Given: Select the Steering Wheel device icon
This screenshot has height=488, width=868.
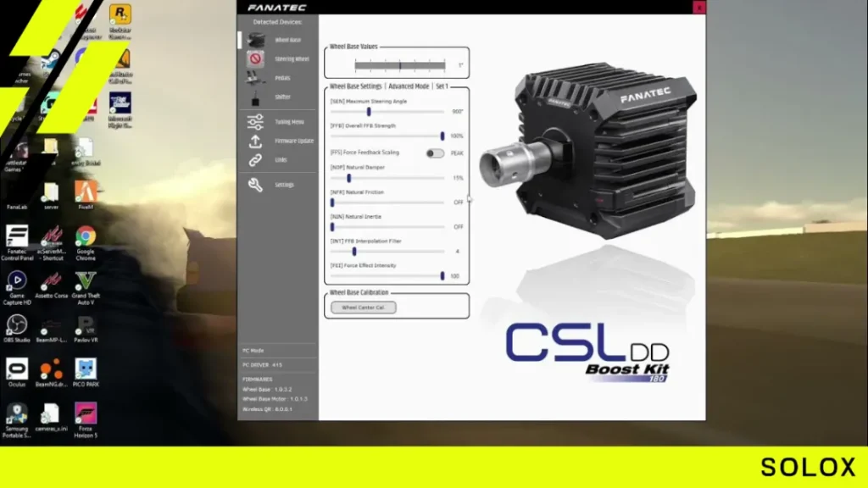Looking at the screenshot, I should pyautogui.click(x=255, y=58).
